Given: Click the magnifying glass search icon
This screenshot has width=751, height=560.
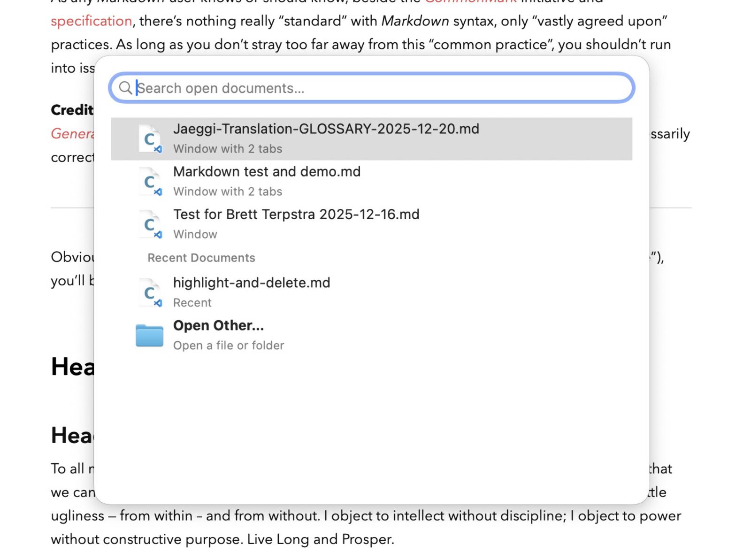Looking at the screenshot, I should [x=125, y=88].
